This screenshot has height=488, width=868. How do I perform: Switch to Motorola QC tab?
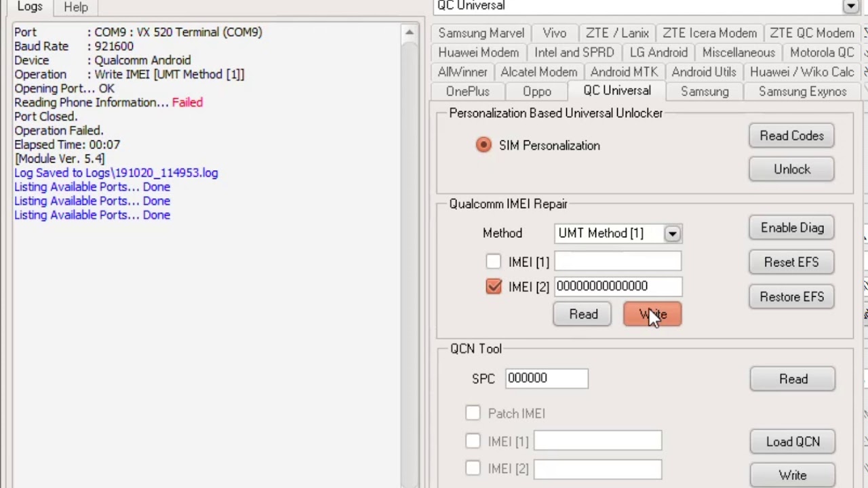822,53
